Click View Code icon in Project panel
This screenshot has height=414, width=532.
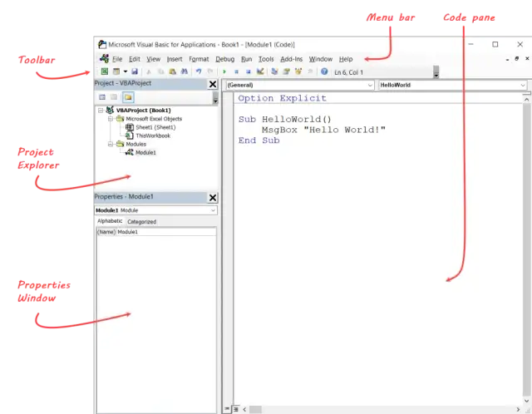tap(102, 97)
